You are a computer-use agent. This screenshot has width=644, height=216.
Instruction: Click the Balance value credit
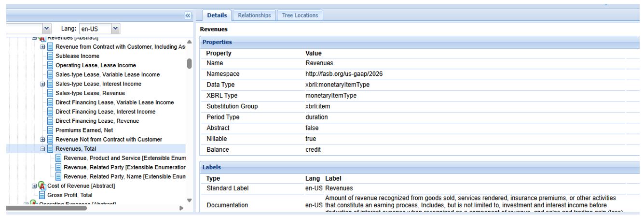(x=314, y=149)
